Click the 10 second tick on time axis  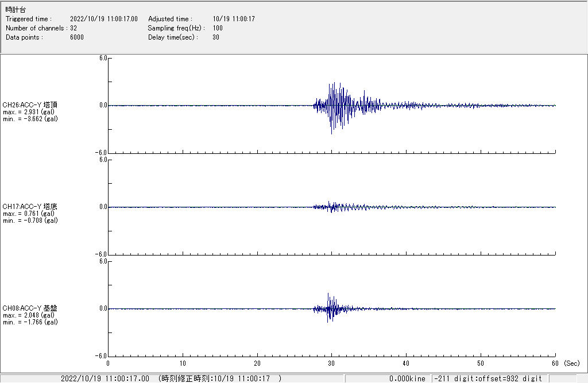click(182, 363)
